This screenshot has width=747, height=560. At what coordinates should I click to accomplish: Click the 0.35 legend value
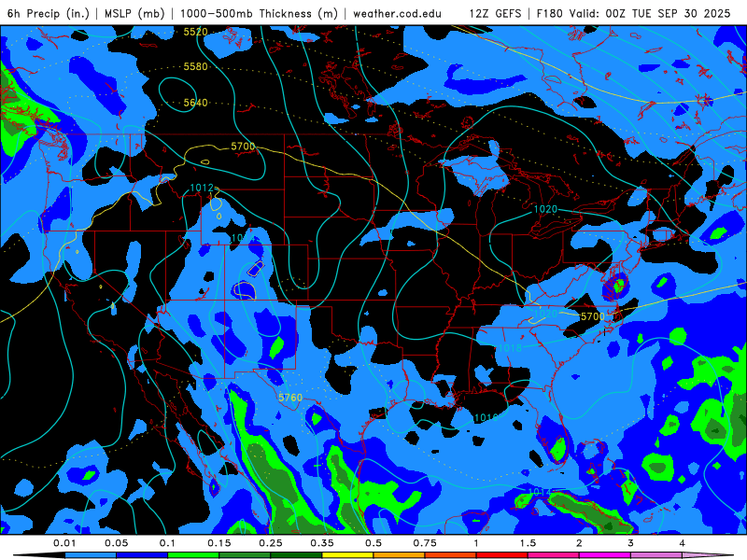click(322, 543)
